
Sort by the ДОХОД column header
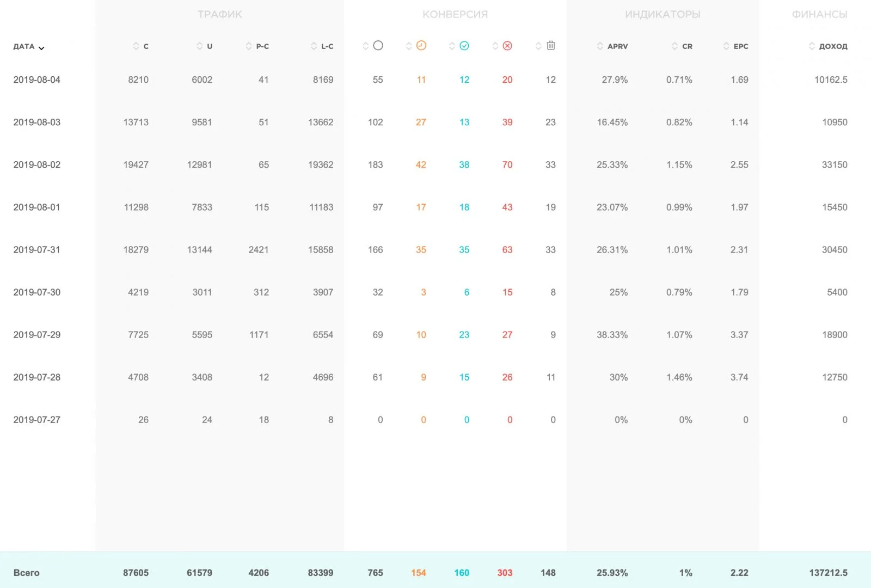coord(833,46)
